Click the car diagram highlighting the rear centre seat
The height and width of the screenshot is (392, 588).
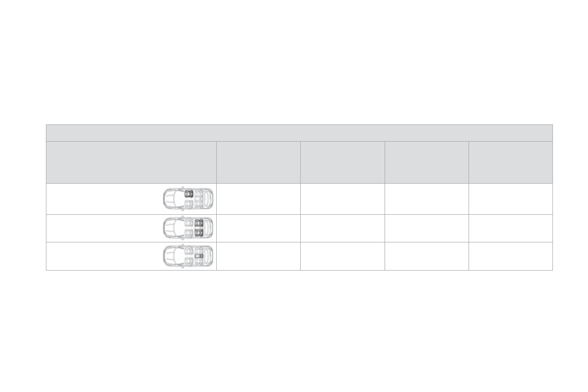coord(188,256)
